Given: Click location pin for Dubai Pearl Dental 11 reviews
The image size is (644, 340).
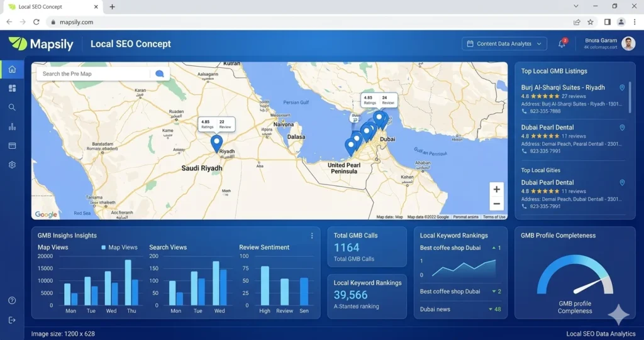Looking at the screenshot, I should (x=622, y=183).
